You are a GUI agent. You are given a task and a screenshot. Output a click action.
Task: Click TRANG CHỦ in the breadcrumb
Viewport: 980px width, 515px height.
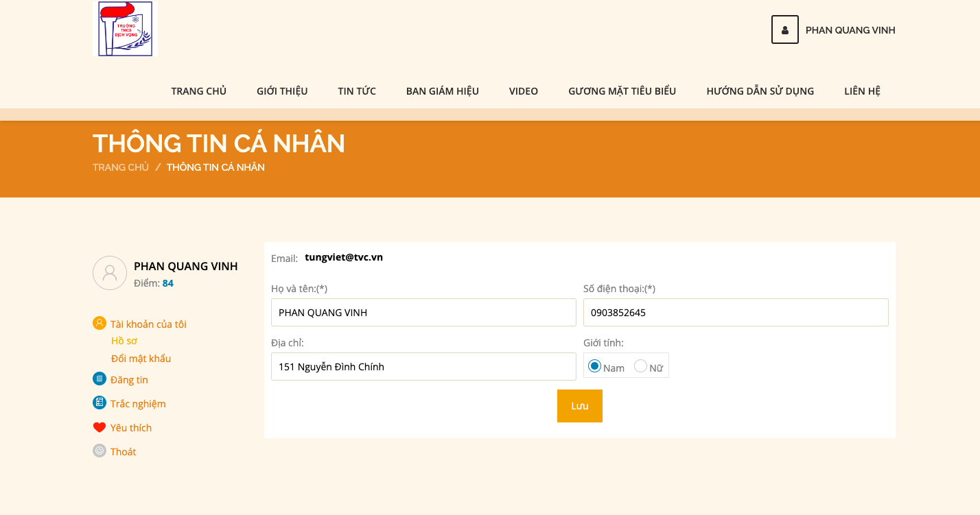pos(121,167)
